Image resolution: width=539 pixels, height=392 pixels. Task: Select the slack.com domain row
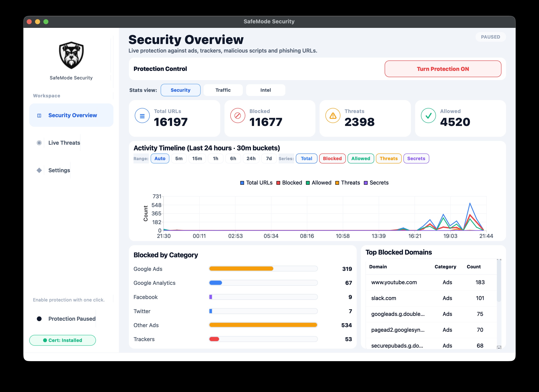point(431,298)
